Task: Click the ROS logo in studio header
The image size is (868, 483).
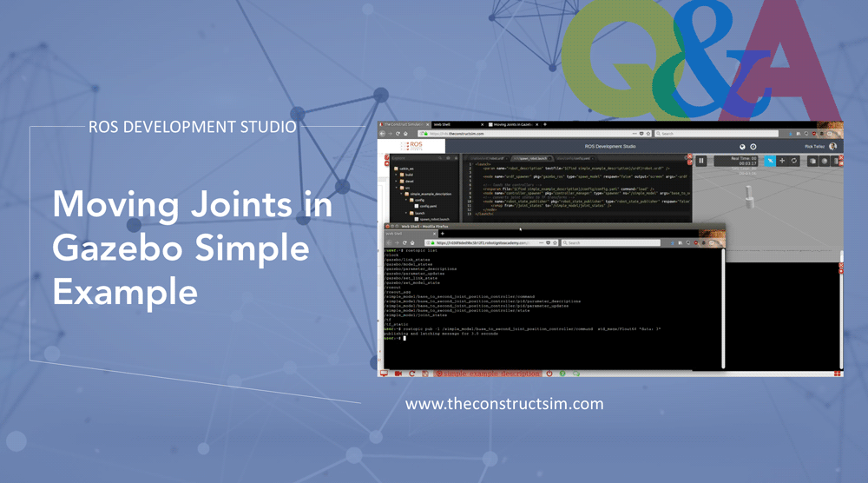Action: (411, 146)
